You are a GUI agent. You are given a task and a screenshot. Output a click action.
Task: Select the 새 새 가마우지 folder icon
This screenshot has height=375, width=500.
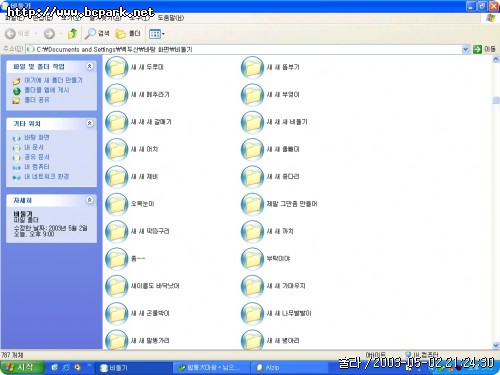[252, 286]
